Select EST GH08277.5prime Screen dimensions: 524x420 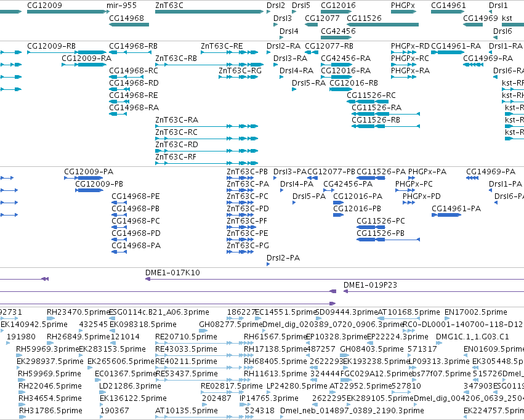click(203, 331)
